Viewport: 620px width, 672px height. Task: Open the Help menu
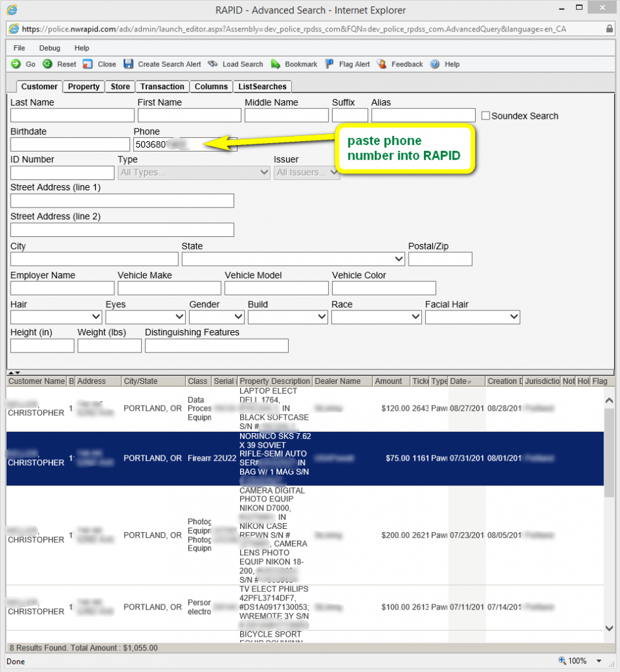(81, 48)
